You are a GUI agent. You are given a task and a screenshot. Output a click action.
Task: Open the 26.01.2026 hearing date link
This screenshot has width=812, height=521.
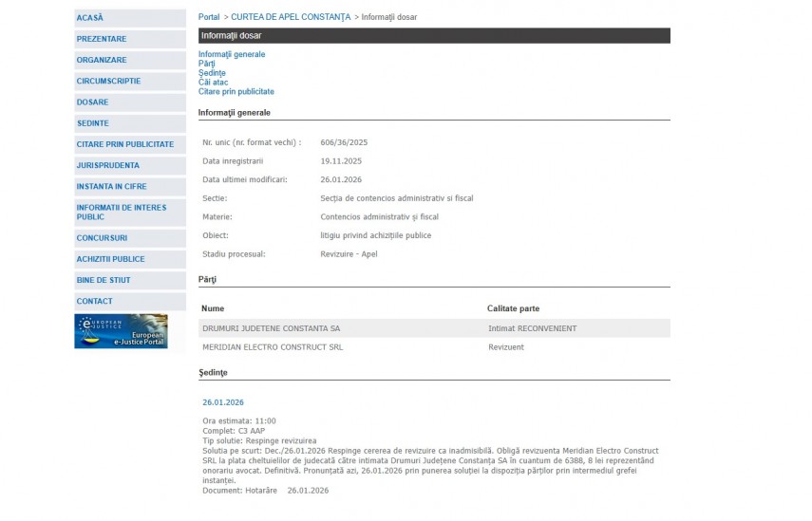[x=223, y=402]
